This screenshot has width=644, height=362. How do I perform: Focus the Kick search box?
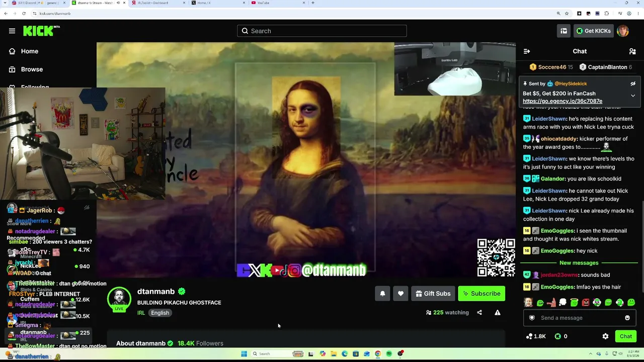point(322,31)
